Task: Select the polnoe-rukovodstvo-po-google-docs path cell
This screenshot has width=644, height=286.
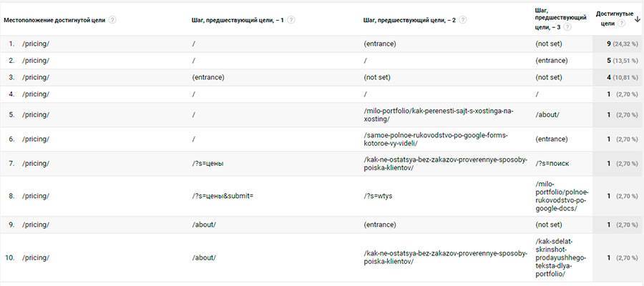Action: (562, 196)
